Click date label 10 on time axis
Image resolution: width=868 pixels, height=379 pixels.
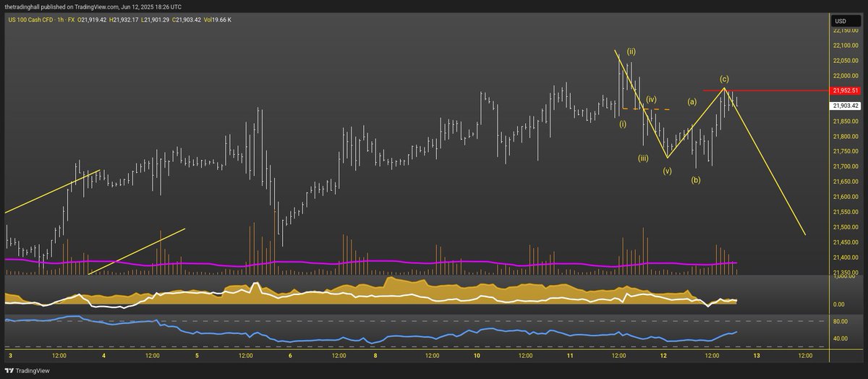click(x=477, y=356)
